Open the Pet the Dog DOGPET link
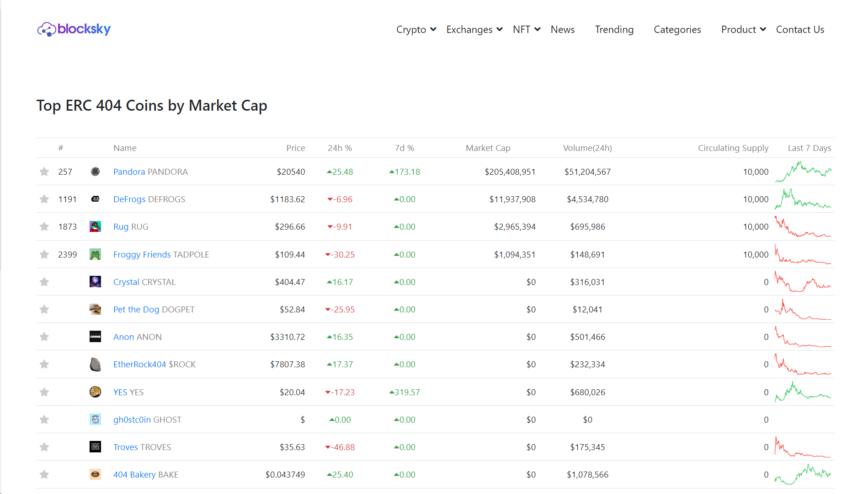This screenshot has height=494, width=868. click(x=154, y=309)
